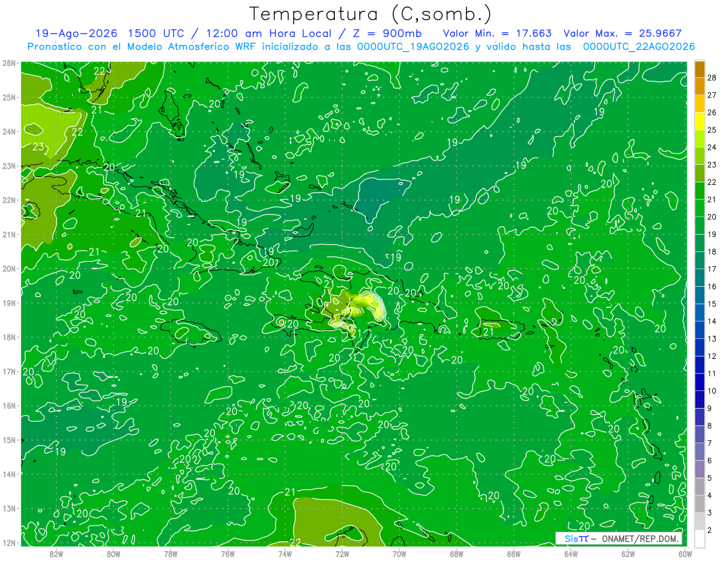Click the gray legend swatch between 3 and 4

(x=699, y=504)
